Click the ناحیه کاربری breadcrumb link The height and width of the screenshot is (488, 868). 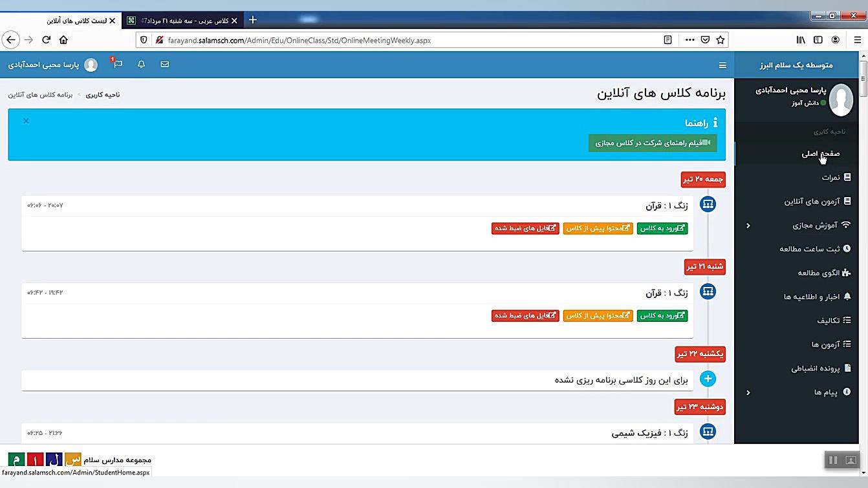[x=103, y=95]
